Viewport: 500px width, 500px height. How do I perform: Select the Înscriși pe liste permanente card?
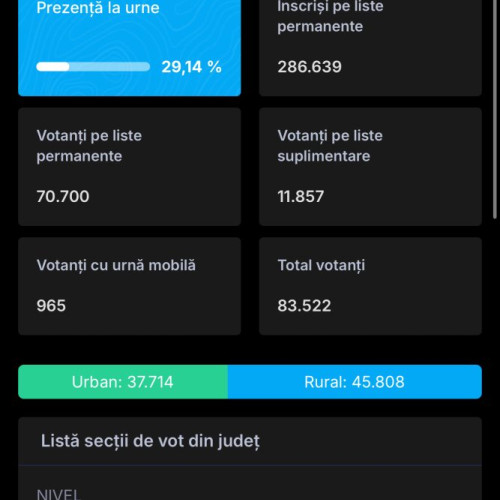point(370,48)
